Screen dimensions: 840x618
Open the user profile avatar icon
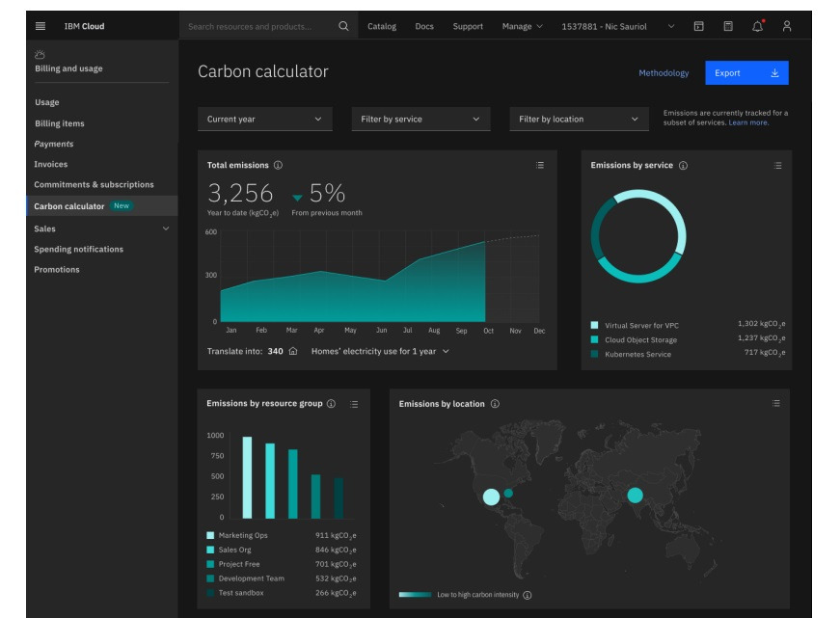tap(786, 26)
